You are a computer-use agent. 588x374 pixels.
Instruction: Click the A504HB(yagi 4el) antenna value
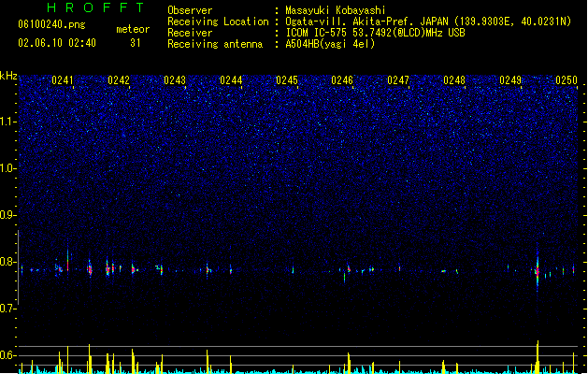pos(330,44)
